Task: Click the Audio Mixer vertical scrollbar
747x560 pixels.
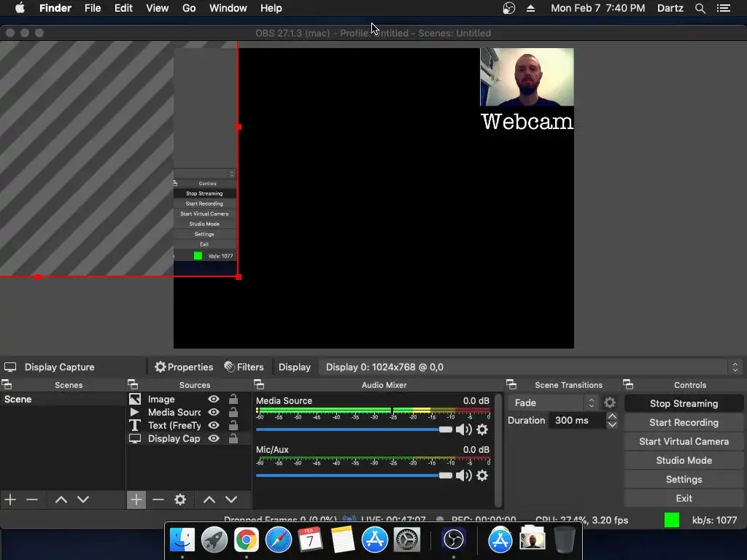Action: coord(498,450)
